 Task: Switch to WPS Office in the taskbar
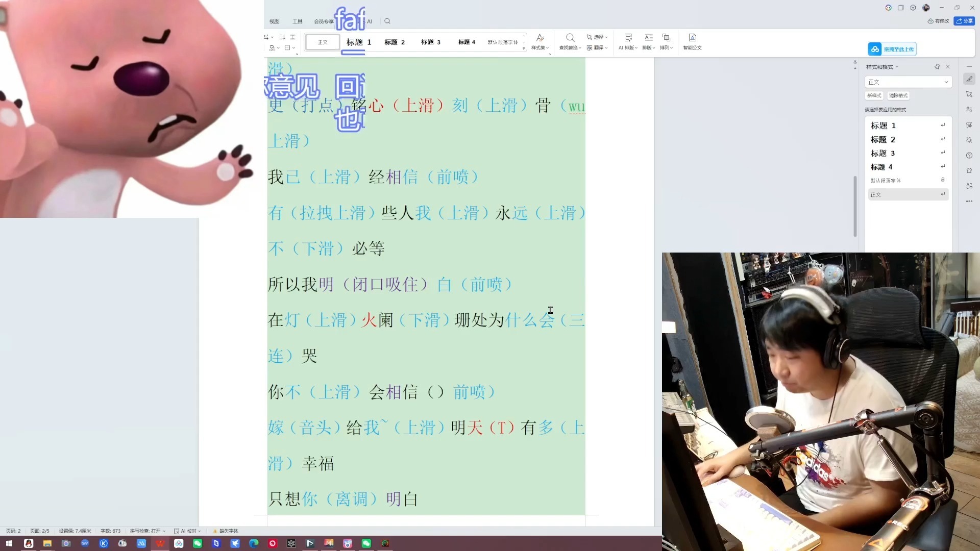160,543
